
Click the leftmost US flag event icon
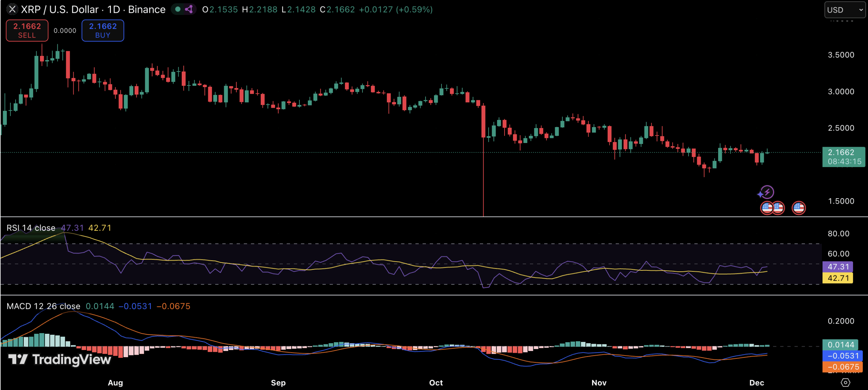pos(767,208)
